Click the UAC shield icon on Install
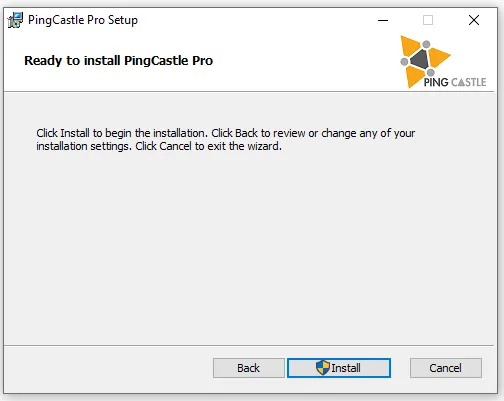Screen dimensions: 504x401 click(323, 368)
